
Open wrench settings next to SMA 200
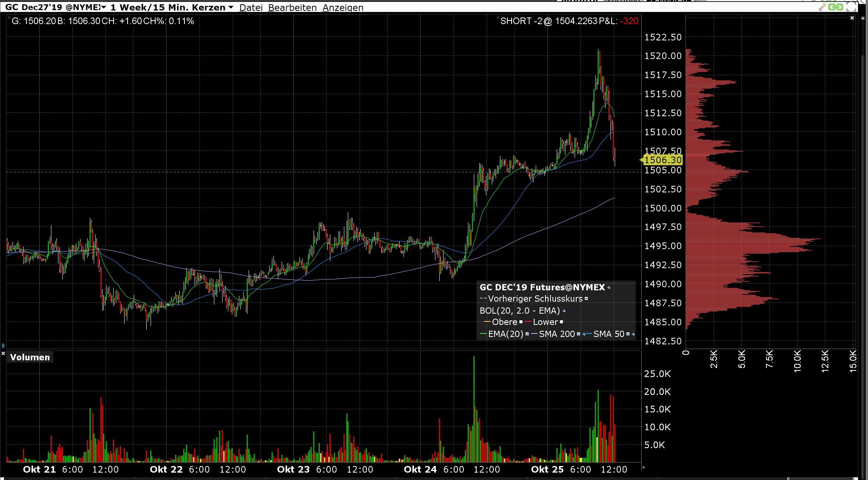point(584,334)
